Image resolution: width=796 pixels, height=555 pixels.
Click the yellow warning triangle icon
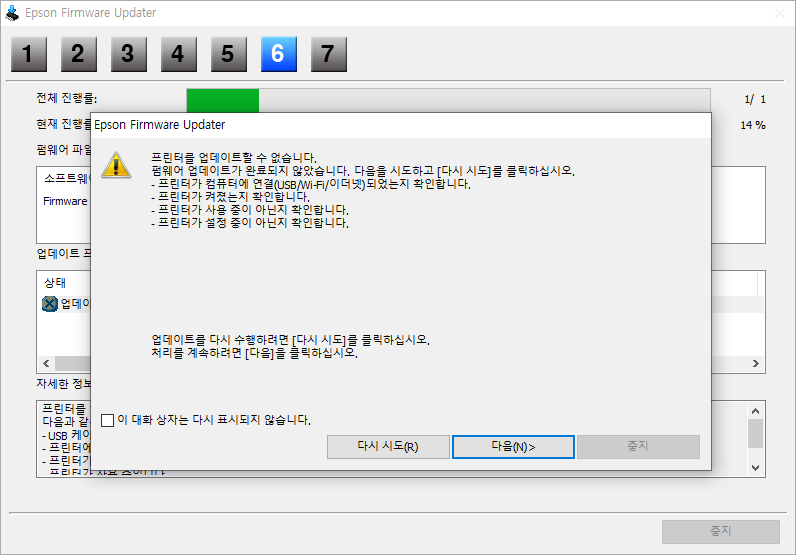[x=116, y=165]
